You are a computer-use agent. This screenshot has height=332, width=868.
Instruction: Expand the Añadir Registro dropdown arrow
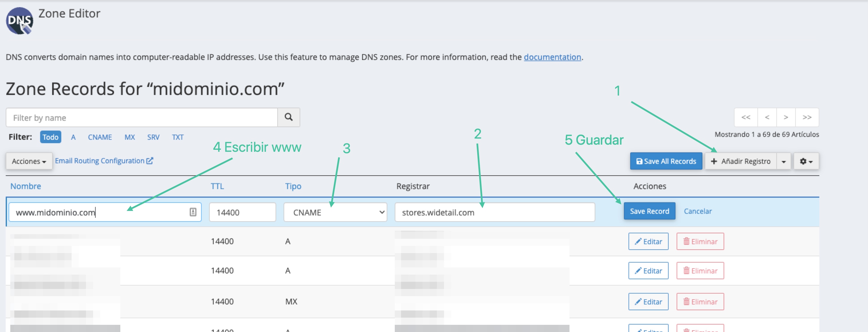pyautogui.click(x=784, y=161)
